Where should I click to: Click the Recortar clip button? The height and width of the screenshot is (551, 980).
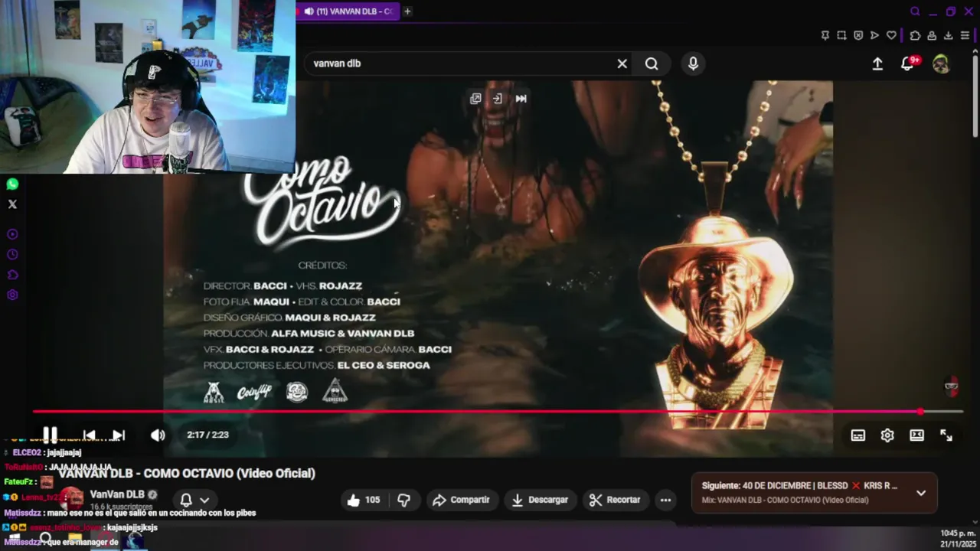[615, 500]
